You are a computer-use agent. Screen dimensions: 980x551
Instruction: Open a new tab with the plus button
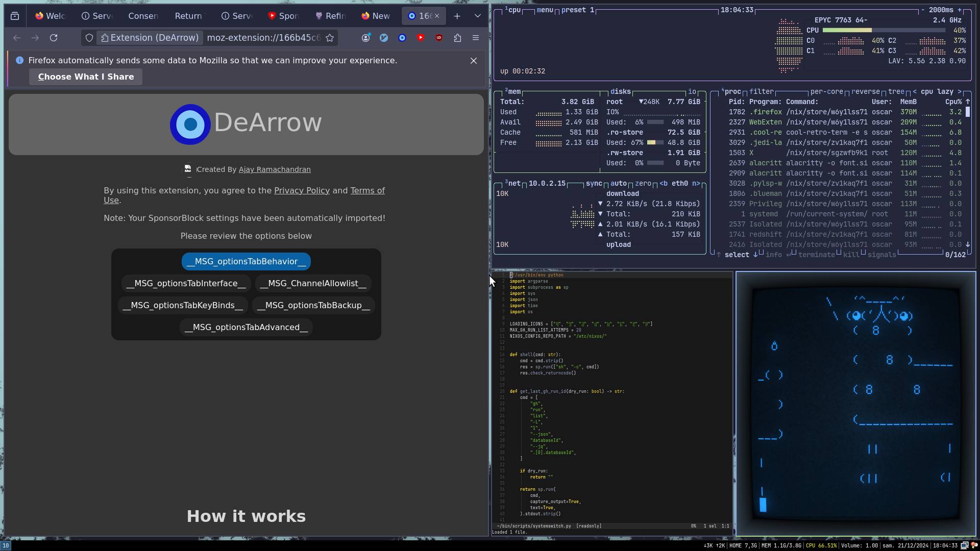(x=457, y=16)
